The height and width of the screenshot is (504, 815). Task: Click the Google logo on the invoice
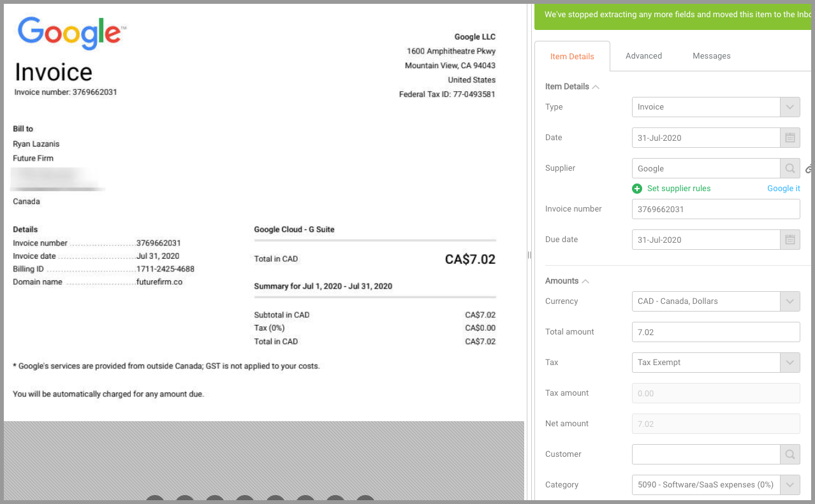pyautogui.click(x=72, y=33)
